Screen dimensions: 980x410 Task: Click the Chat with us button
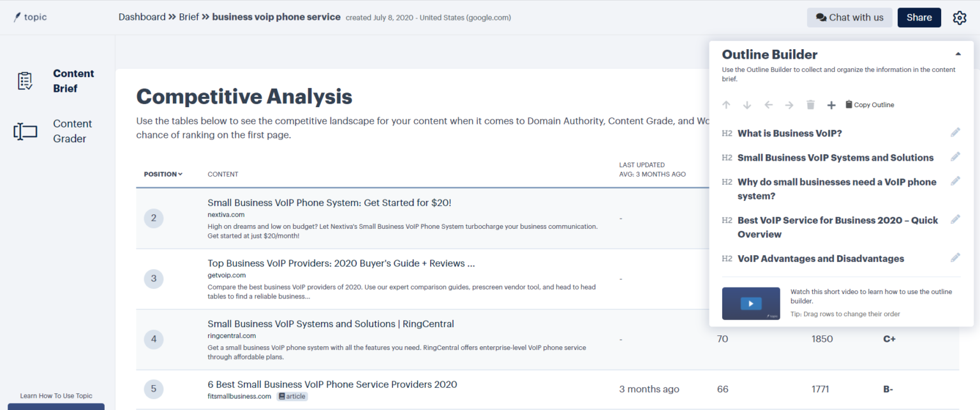849,18
